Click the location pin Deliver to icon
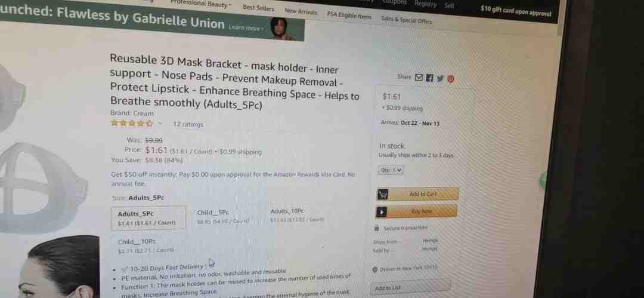 [x=374, y=270]
